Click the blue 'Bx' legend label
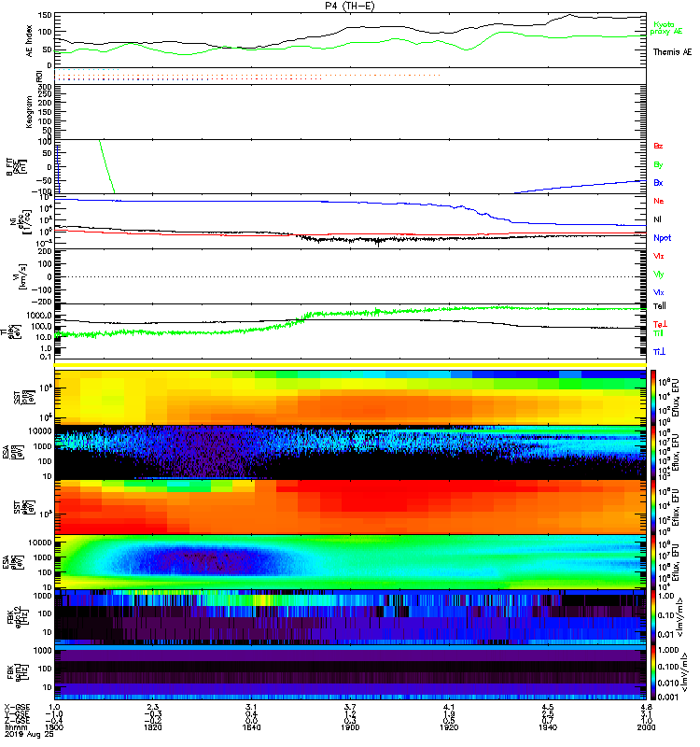This screenshot has height=747, width=700. point(658,182)
